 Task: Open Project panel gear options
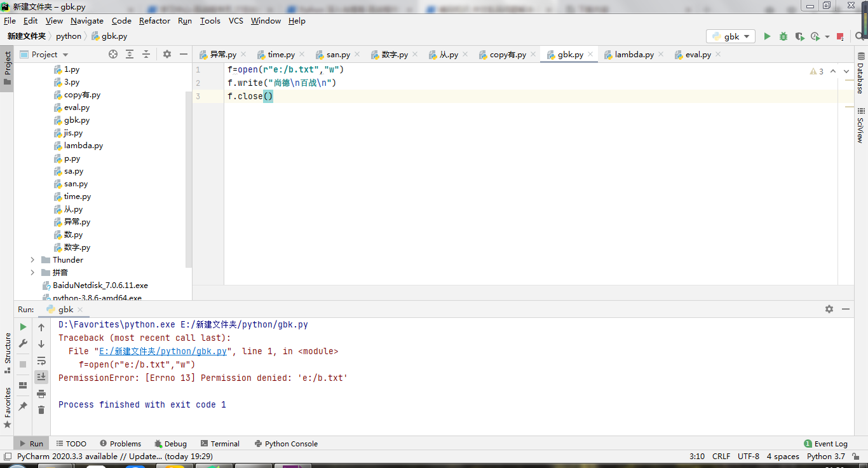click(167, 54)
